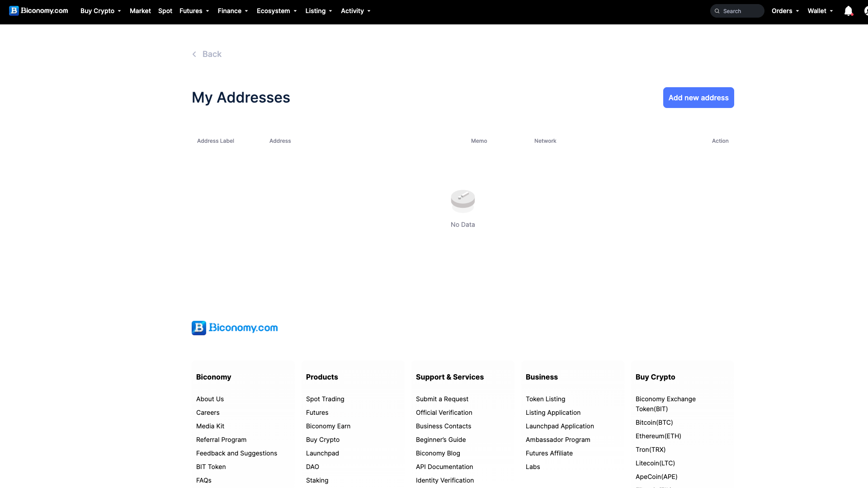Open the Orders dropdown
Screen dimensions: 868x488
click(x=785, y=11)
